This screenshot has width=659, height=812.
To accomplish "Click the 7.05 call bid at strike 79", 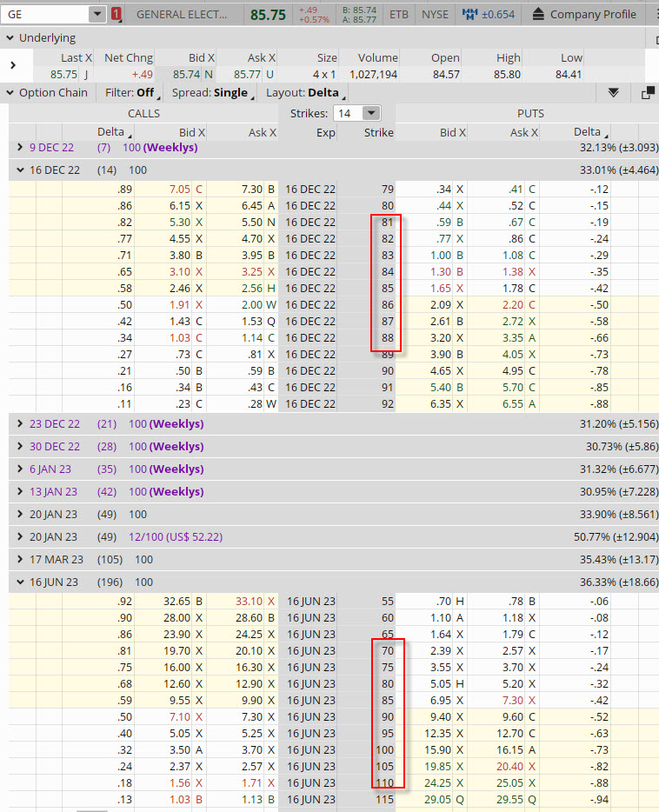I will click(x=178, y=189).
